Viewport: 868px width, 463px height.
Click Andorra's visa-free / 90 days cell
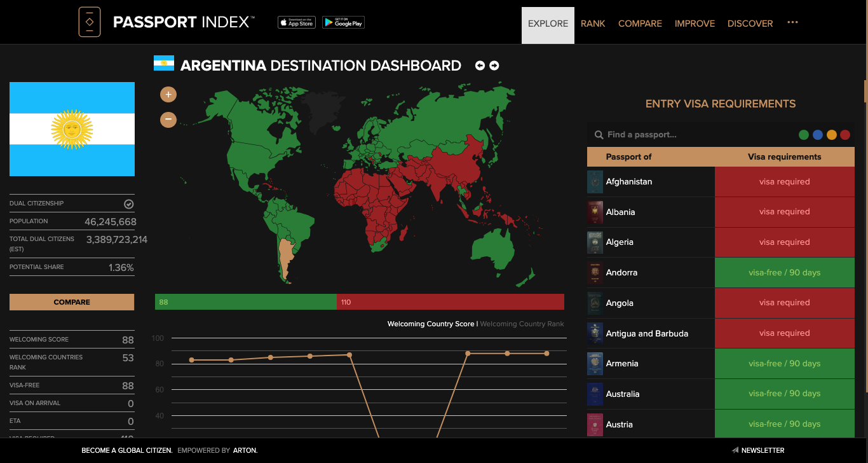pos(785,272)
